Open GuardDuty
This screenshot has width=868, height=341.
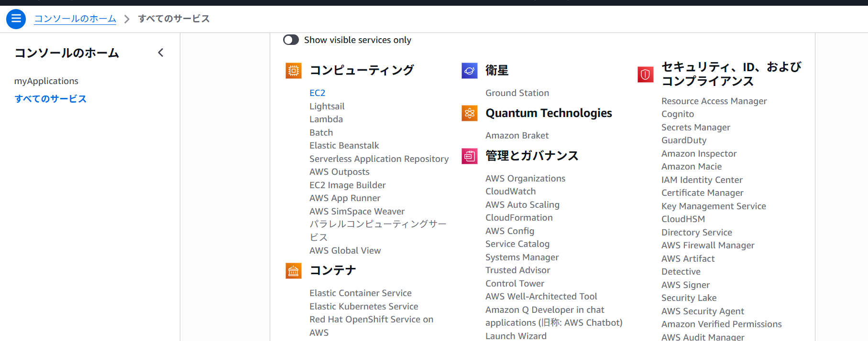point(684,140)
